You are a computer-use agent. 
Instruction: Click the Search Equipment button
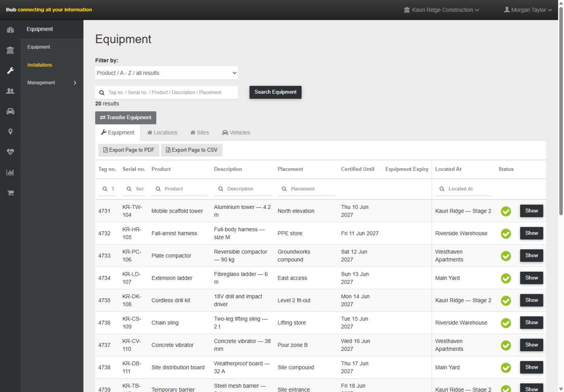pos(275,92)
